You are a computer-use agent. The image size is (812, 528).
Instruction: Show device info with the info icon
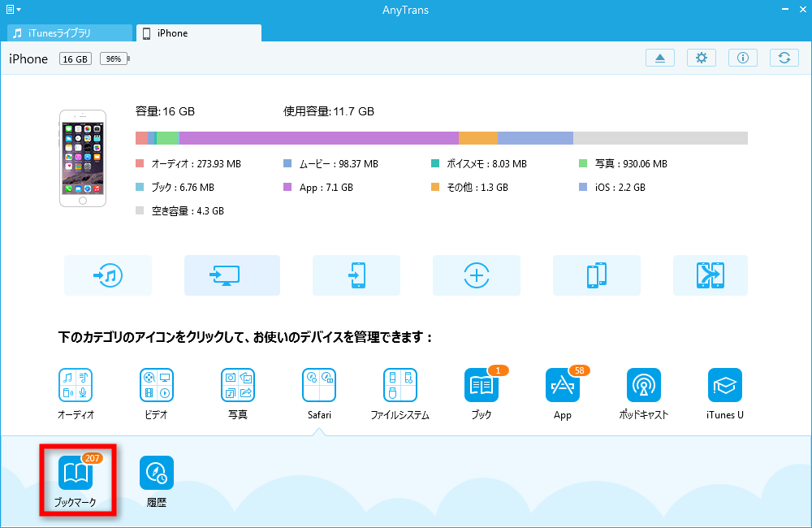click(x=743, y=58)
